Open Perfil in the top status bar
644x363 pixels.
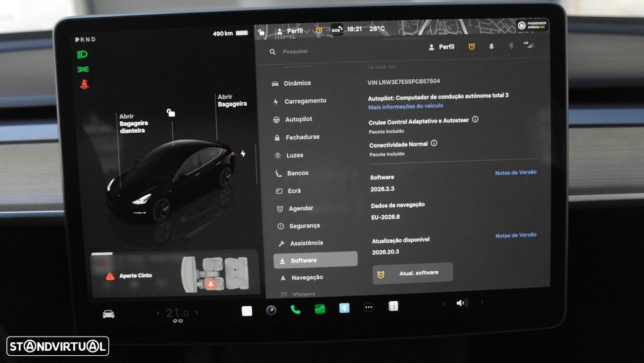290,31
